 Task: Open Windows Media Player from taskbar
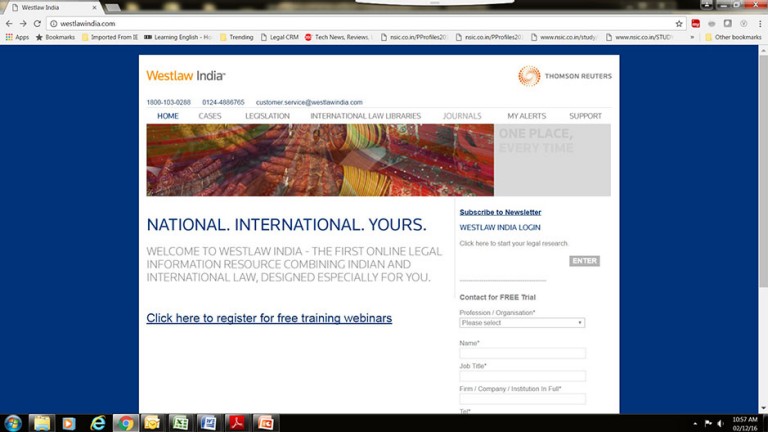[x=69, y=423]
